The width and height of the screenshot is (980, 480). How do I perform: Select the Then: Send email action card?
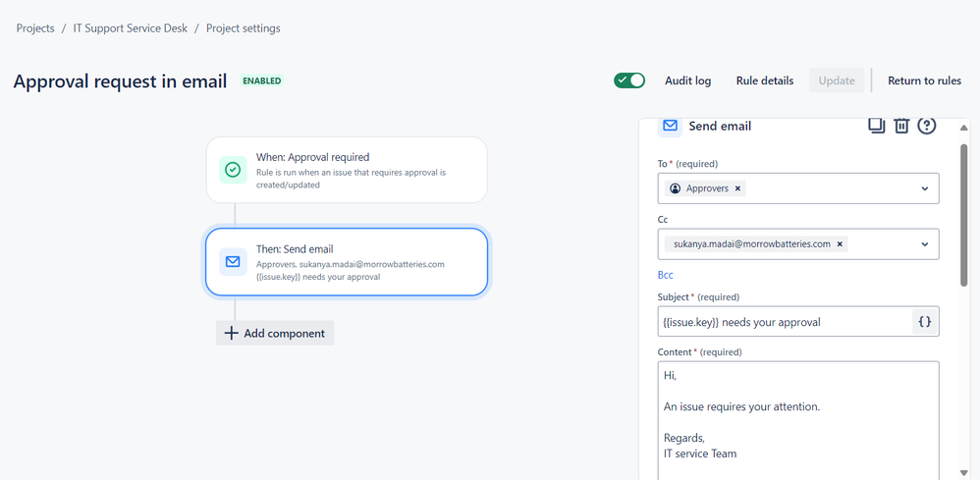click(347, 262)
